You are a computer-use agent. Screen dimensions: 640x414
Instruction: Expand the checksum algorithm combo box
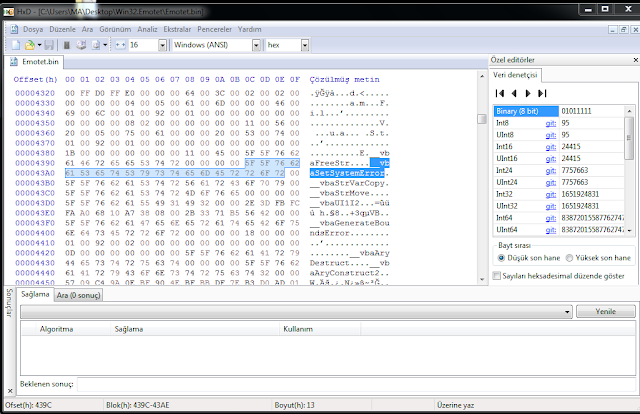tap(567, 312)
